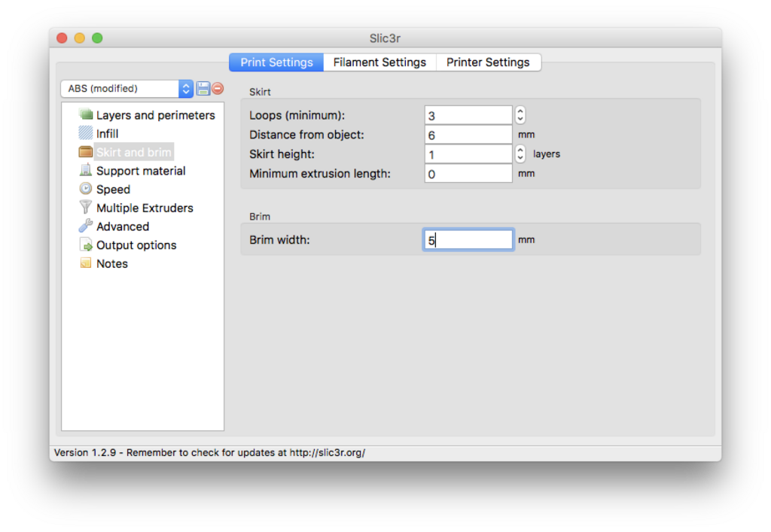Click the Advanced wrench icon
The width and height of the screenshot is (771, 532).
coord(86,226)
